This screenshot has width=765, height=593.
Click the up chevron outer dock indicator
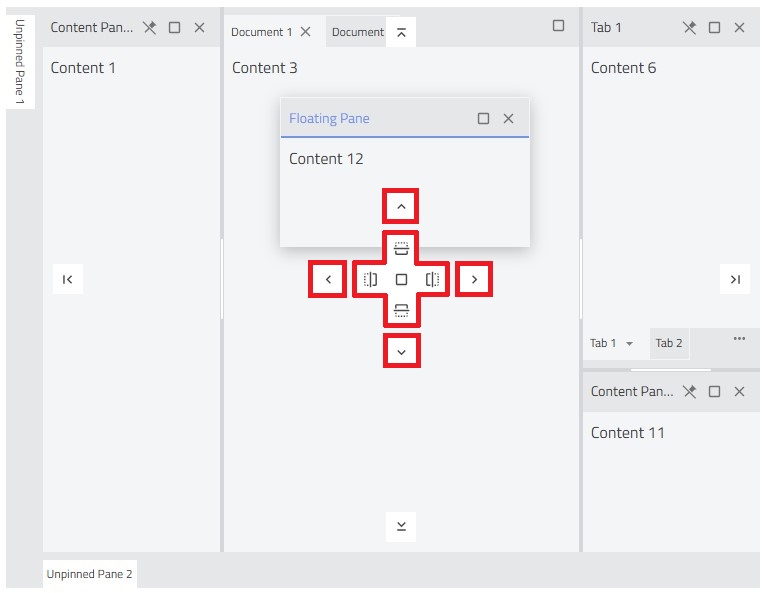[401, 206]
